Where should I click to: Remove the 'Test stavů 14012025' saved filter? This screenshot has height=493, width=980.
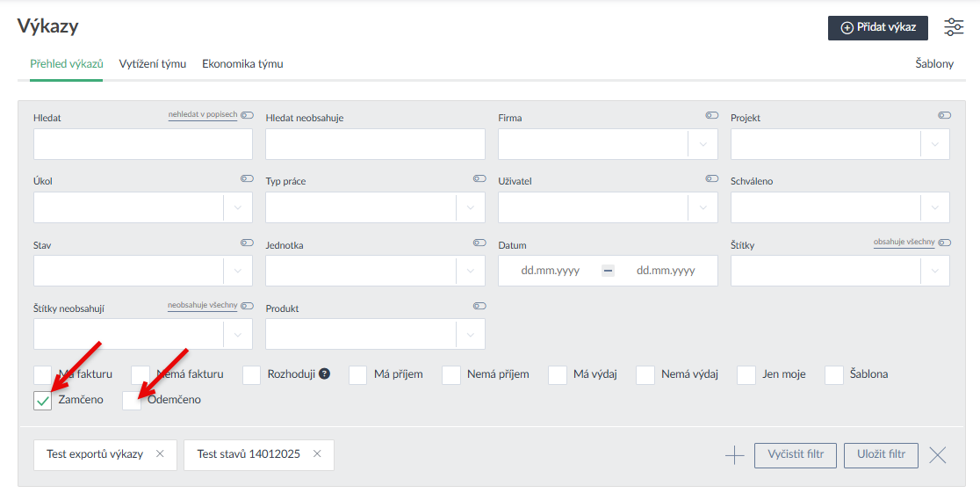click(317, 454)
